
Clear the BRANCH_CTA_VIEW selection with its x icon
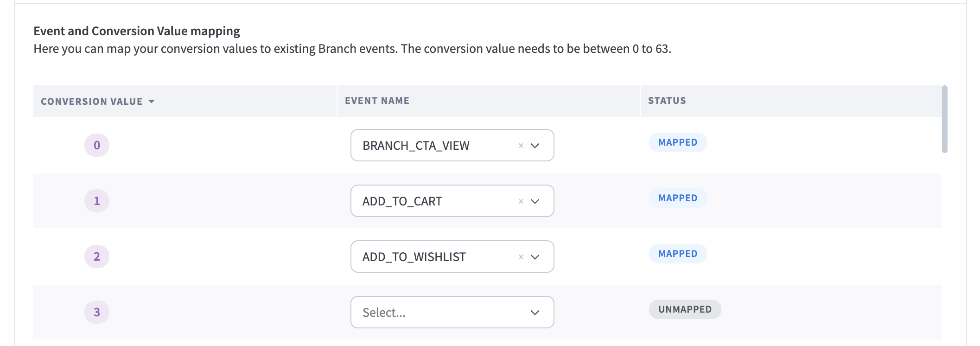point(521,146)
